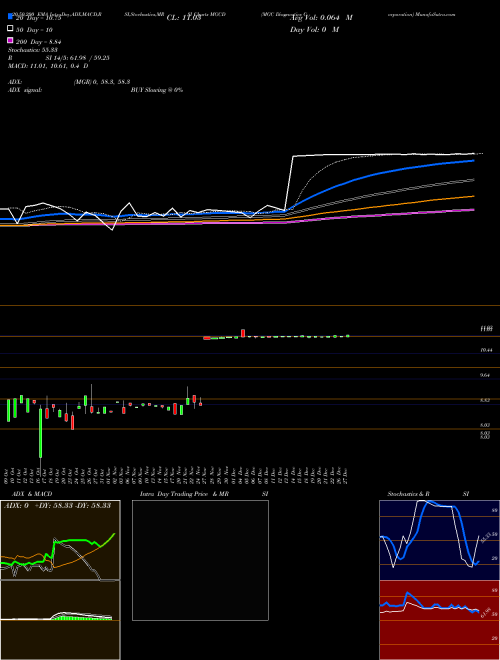Screen dimensions: 500x660
Task: Click the 'Day Vol: 0 M' label
Action: (x=314, y=29)
